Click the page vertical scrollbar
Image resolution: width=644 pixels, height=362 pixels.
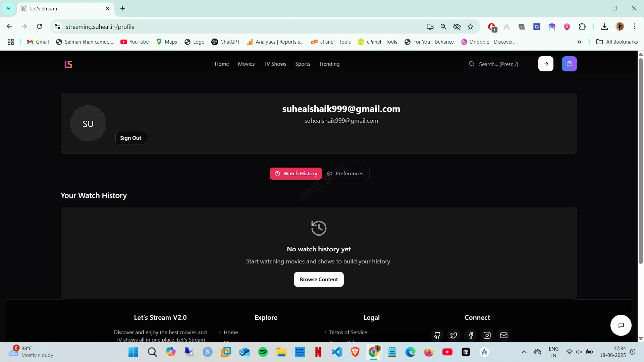[641, 161]
